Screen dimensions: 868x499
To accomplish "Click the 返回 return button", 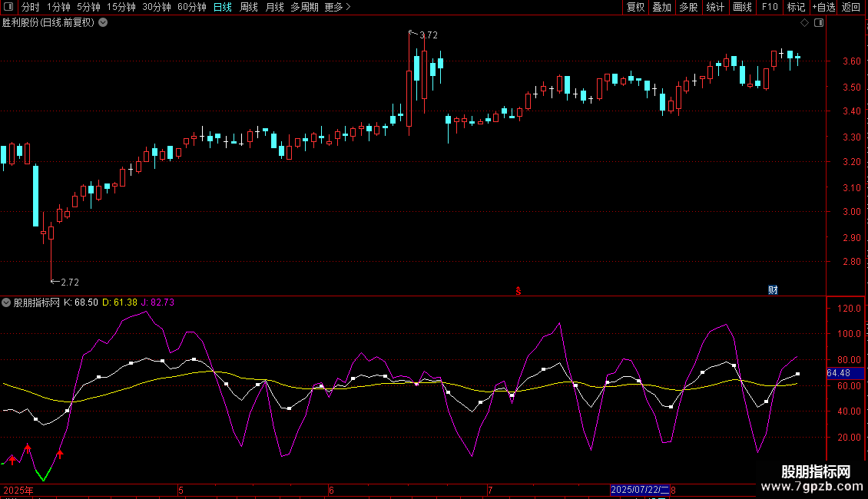I will coord(851,7).
